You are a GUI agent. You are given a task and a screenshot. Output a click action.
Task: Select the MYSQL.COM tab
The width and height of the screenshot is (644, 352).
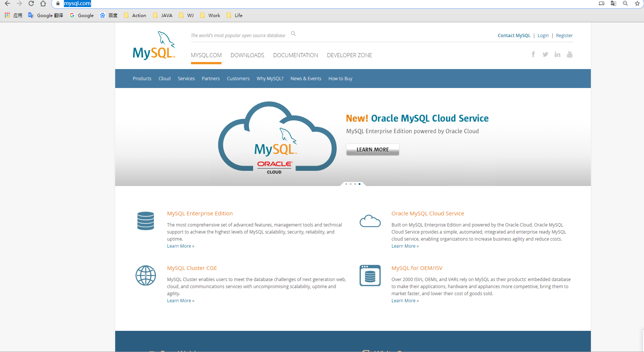pyautogui.click(x=206, y=55)
